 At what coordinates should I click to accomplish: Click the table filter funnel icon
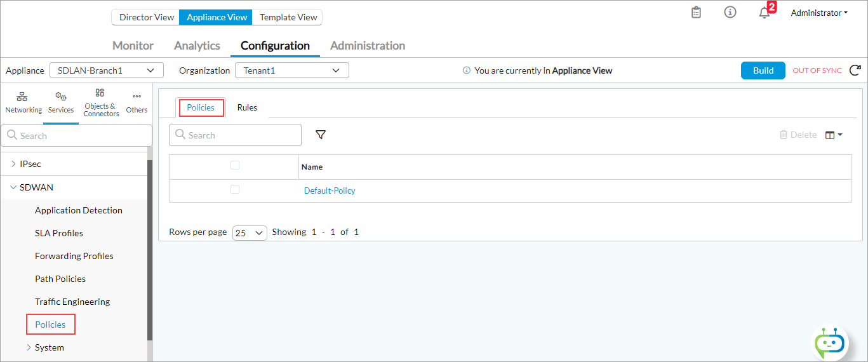click(x=321, y=135)
